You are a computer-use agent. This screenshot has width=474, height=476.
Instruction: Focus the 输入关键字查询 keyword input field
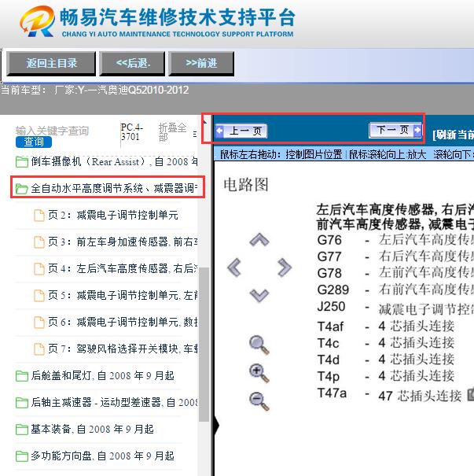pos(52,131)
